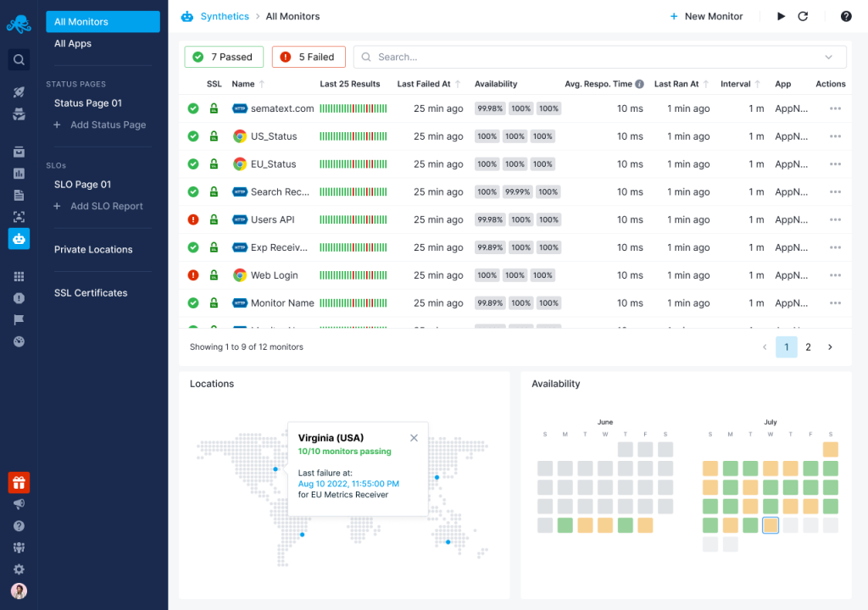
Task: Click Add SLO Report
Action: point(98,206)
